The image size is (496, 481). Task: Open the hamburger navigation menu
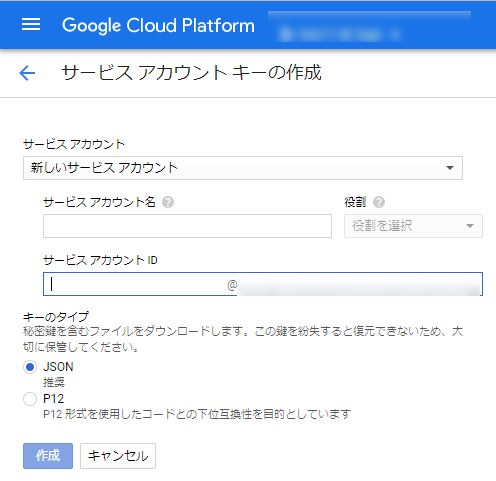pyautogui.click(x=31, y=24)
